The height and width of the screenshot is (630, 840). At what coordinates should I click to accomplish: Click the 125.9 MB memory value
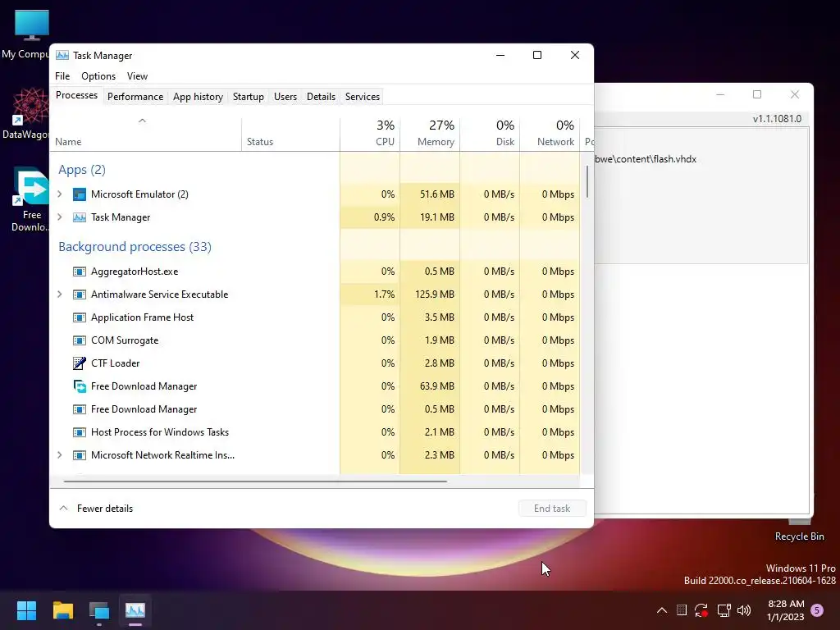[435, 294]
